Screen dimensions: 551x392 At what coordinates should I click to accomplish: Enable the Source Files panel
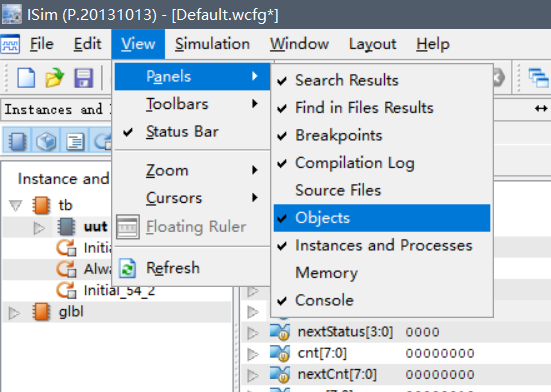pos(382,190)
